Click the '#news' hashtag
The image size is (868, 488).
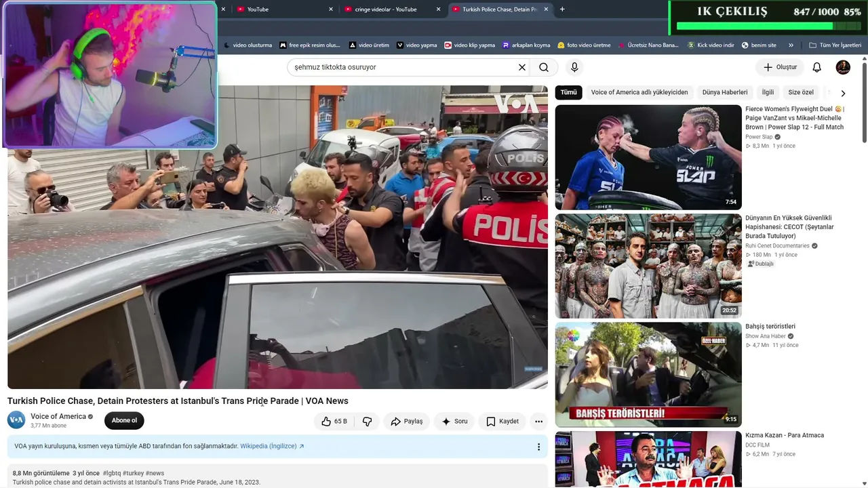[x=155, y=473]
